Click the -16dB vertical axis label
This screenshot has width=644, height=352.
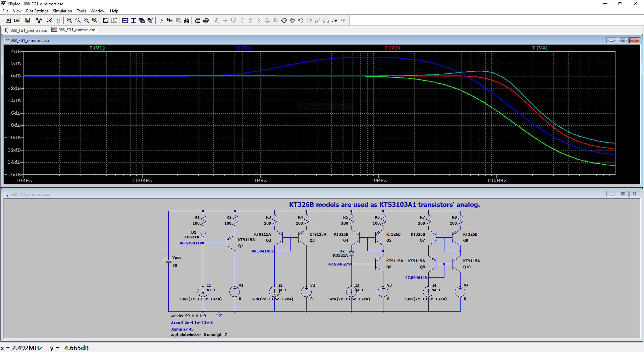click(x=13, y=174)
